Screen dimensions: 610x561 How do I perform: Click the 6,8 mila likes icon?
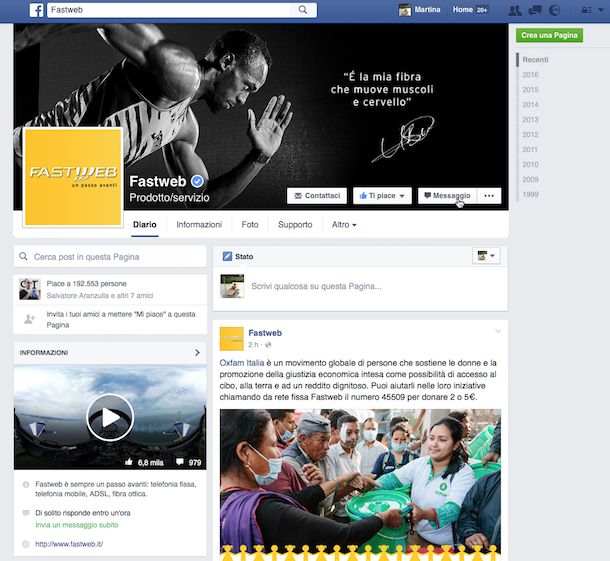click(x=129, y=462)
